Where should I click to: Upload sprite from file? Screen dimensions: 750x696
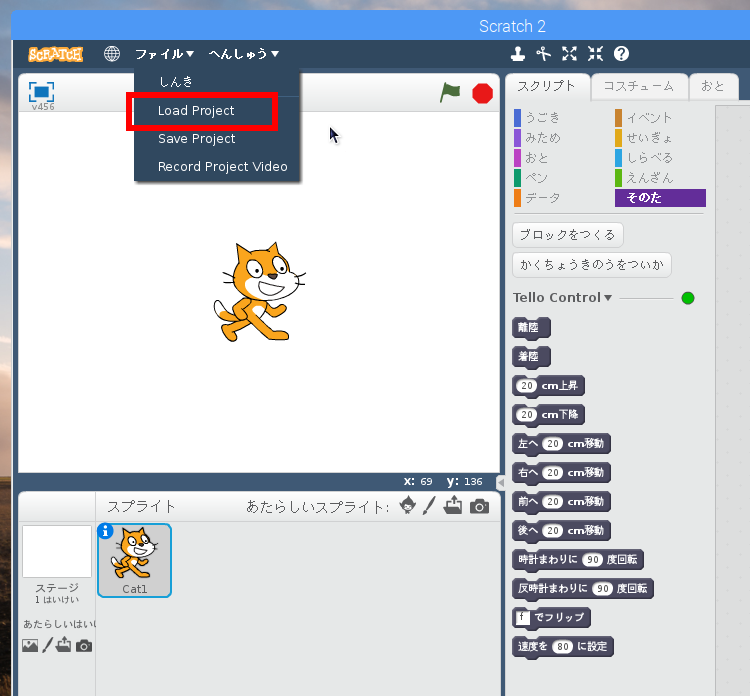pyautogui.click(x=452, y=505)
